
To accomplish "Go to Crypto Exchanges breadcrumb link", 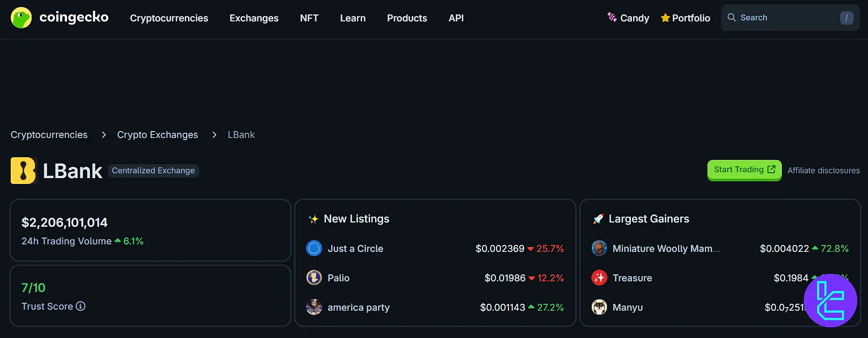I will pos(157,135).
